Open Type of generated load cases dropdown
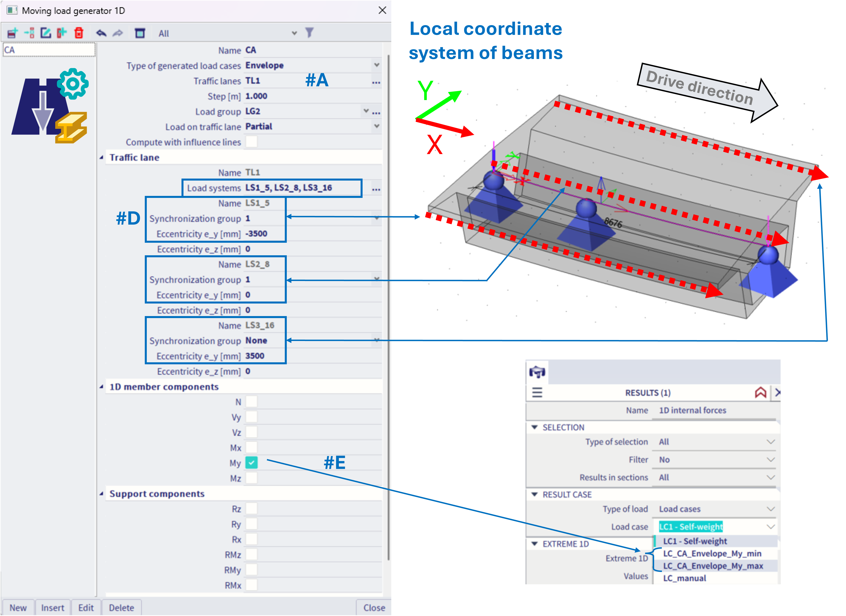 377,65
